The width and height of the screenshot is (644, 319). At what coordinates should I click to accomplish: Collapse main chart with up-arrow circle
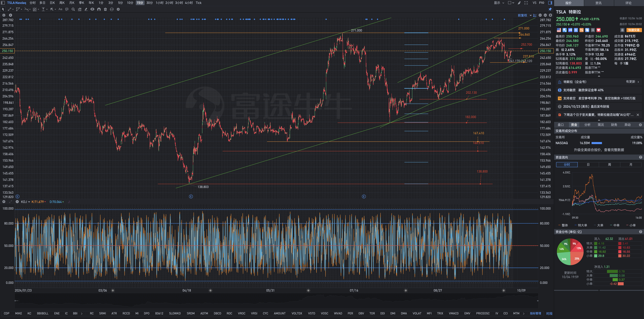click(x=11, y=15)
